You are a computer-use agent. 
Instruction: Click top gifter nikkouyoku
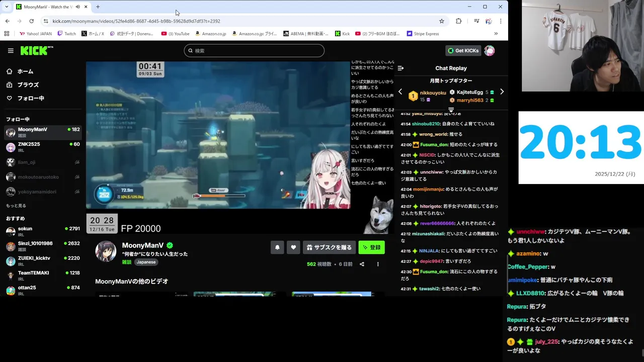(x=433, y=93)
